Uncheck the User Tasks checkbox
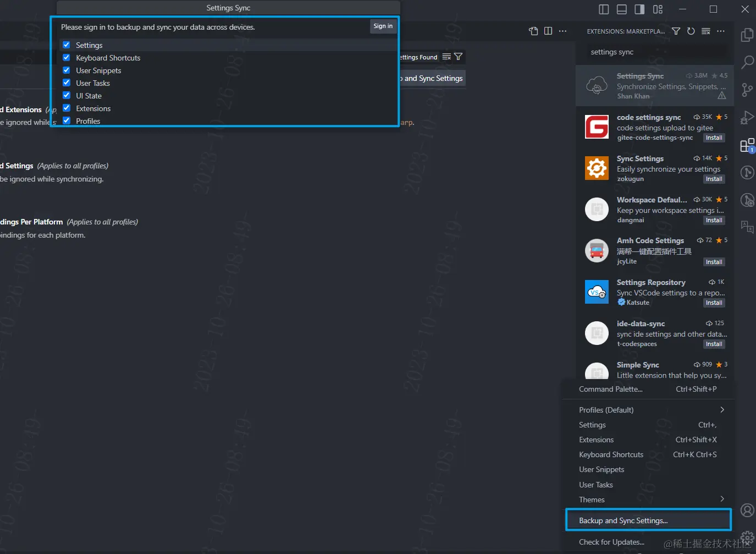Viewport: 756px width, 554px height. [x=67, y=83]
